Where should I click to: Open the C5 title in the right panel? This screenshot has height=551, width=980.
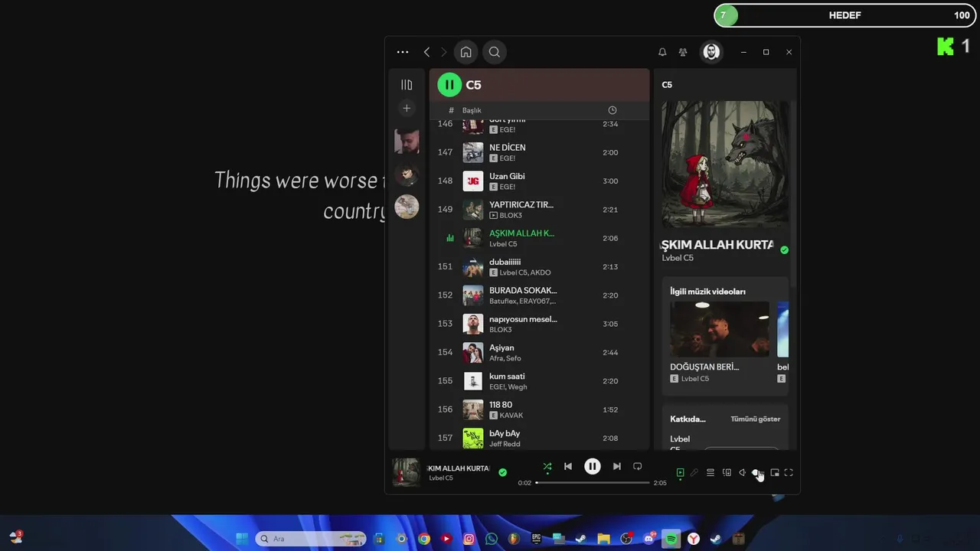point(667,85)
